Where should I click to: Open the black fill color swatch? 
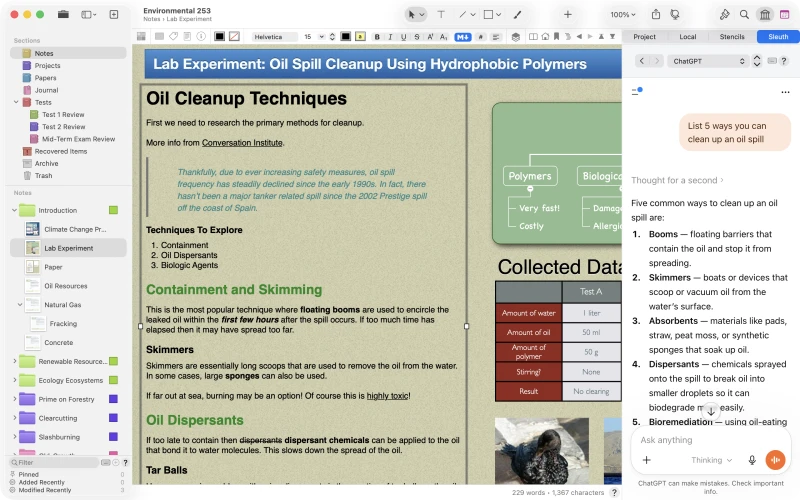point(219,36)
